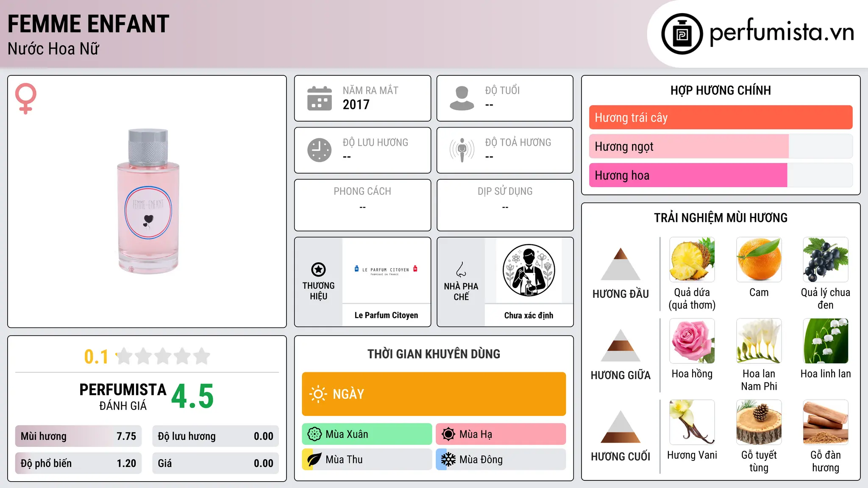The height and width of the screenshot is (488, 868).
Task: Select the Mùa Hạ season button
Action: (x=501, y=434)
